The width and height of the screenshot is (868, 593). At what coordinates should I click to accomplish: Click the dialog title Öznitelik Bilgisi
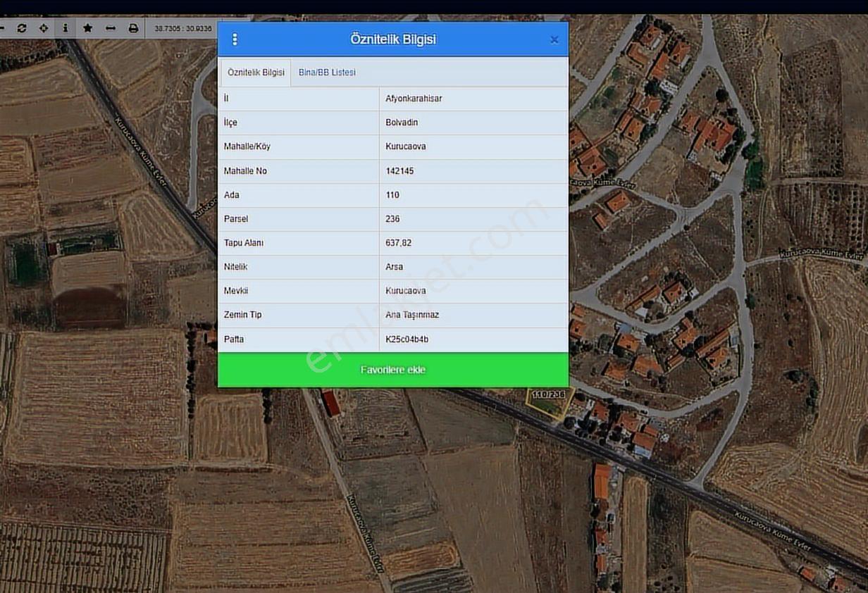(x=393, y=39)
